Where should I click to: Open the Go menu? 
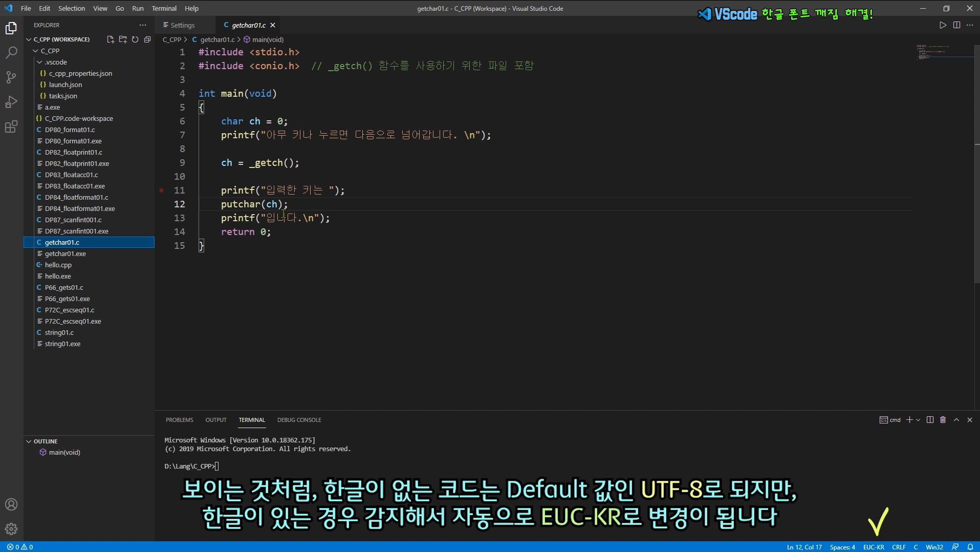click(x=120, y=8)
